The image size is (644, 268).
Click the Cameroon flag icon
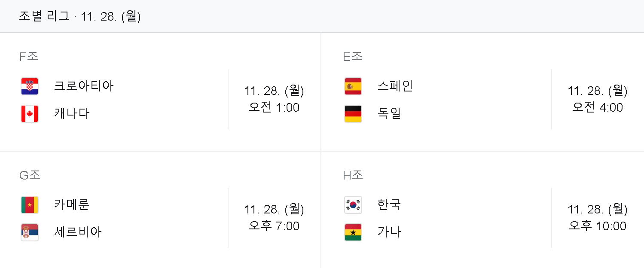coord(30,205)
